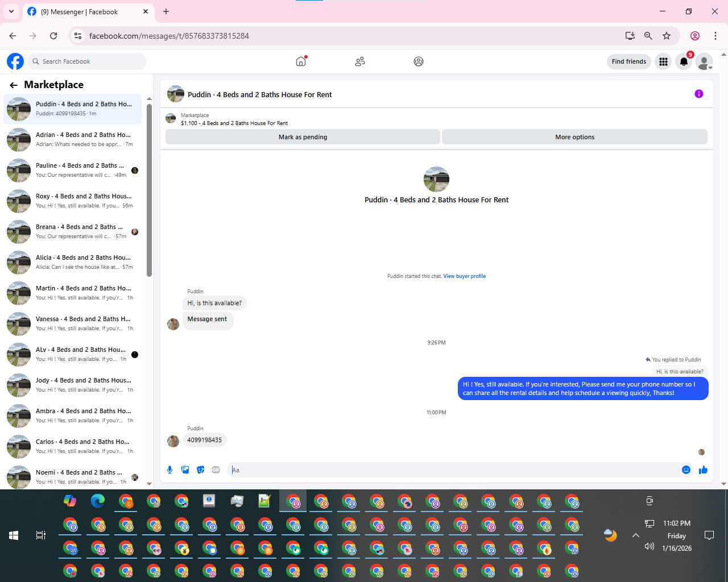This screenshot has height=582, width=728.
Task: Open Martin conversation in the list
Action: pyautogui.click(x=73, y=293)
